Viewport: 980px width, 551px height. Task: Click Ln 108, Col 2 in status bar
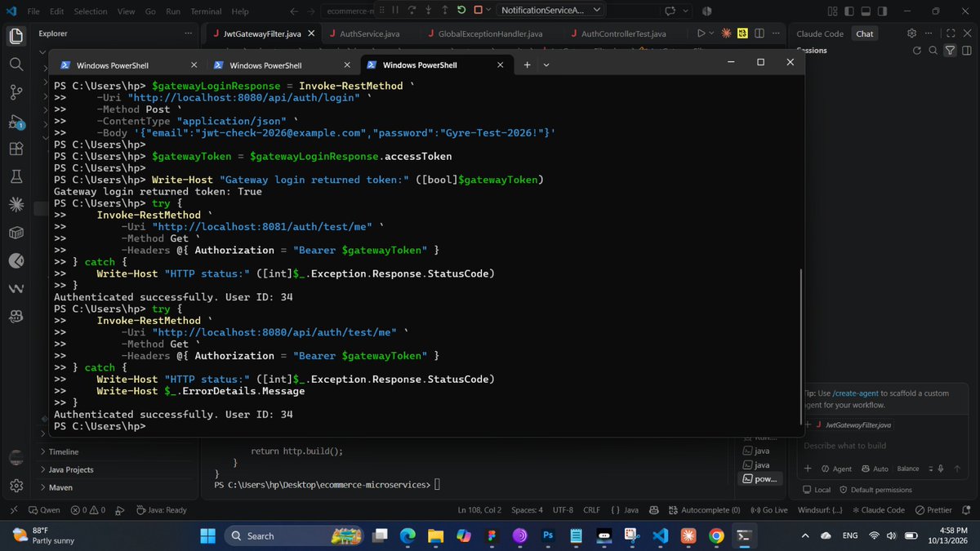[479, 509]
